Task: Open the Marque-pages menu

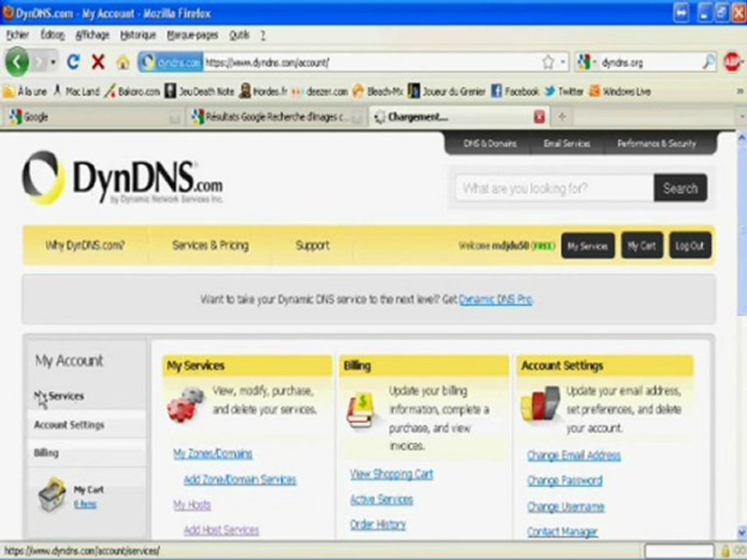Action: pos(192,35)
